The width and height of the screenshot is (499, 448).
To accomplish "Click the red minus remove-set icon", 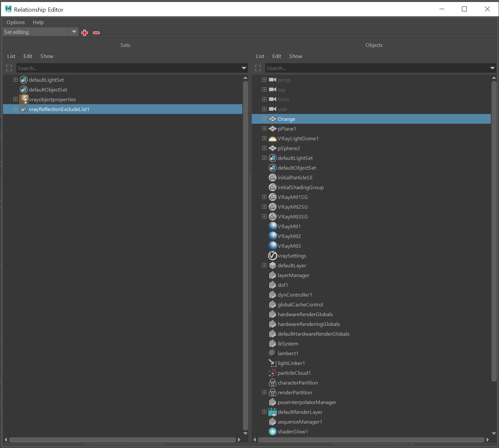I will click(96, 33).
